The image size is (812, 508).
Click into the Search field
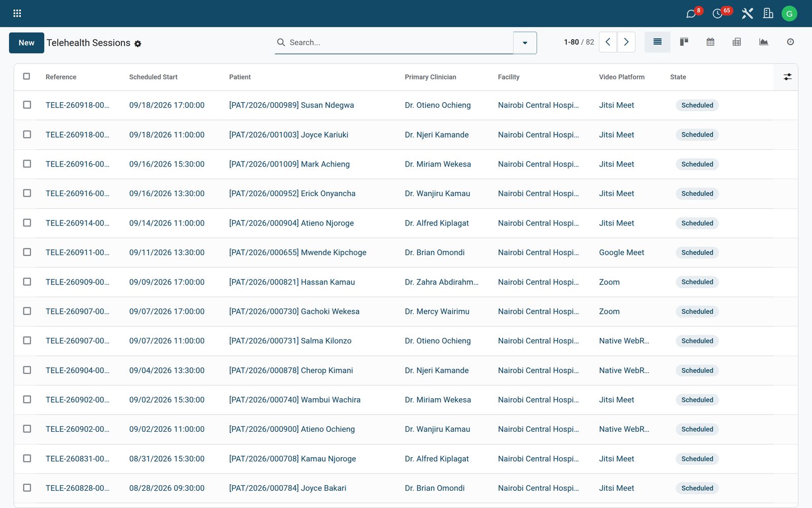(x=400, y=43)
